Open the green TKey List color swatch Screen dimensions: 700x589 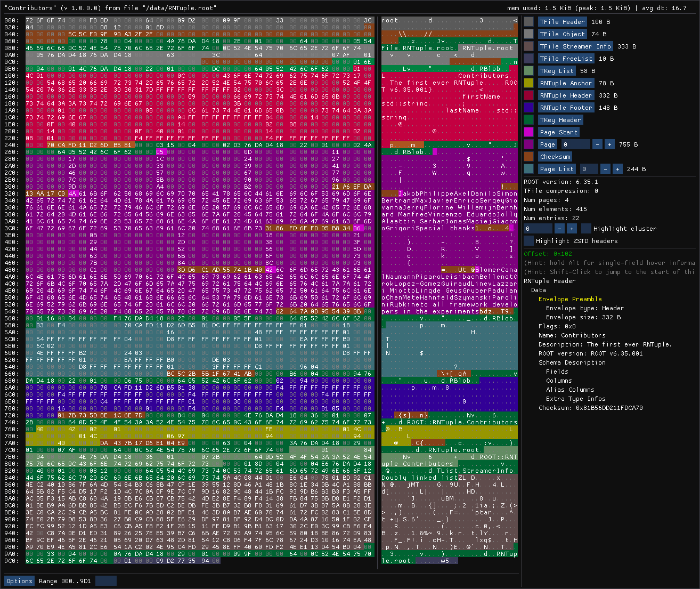528,71
